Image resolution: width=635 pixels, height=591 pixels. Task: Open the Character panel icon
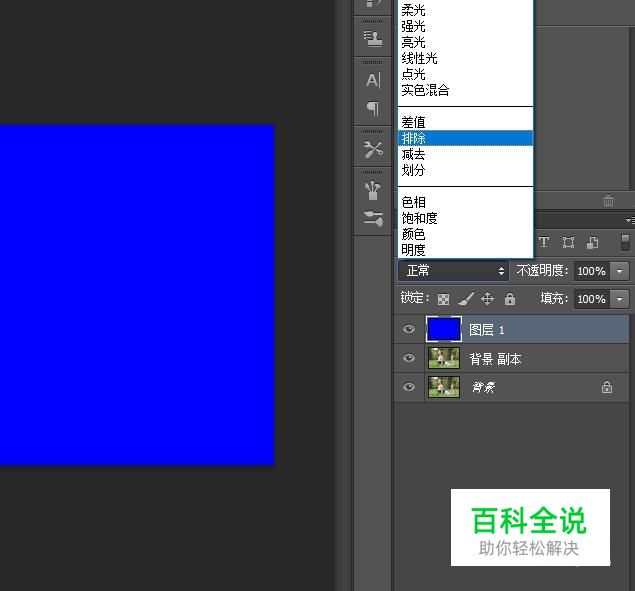373,80
